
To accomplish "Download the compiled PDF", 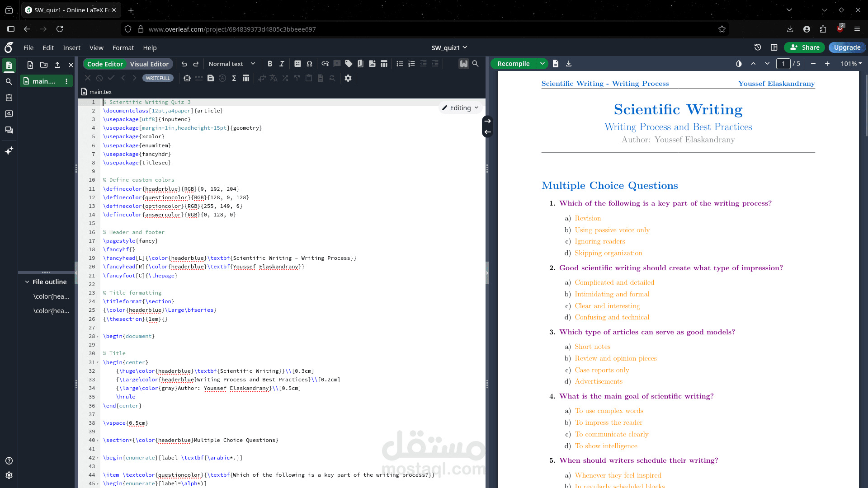I will click(568, 64).
